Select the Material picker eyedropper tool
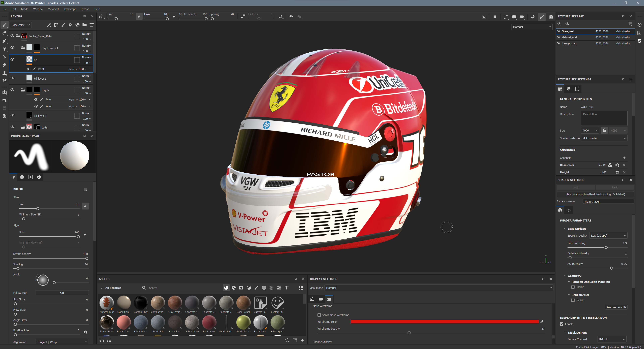The height and width of the screenshot is (349, 644). click(x=5, y=81)
